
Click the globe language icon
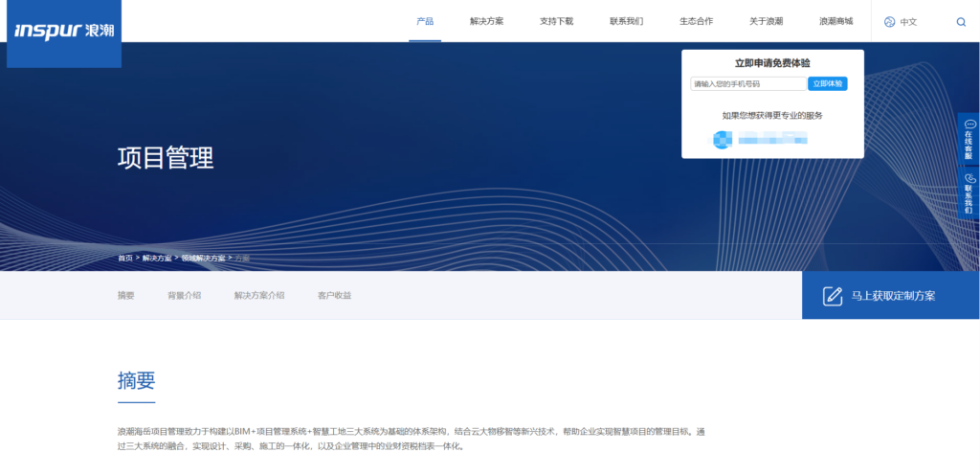pos(890,22)
